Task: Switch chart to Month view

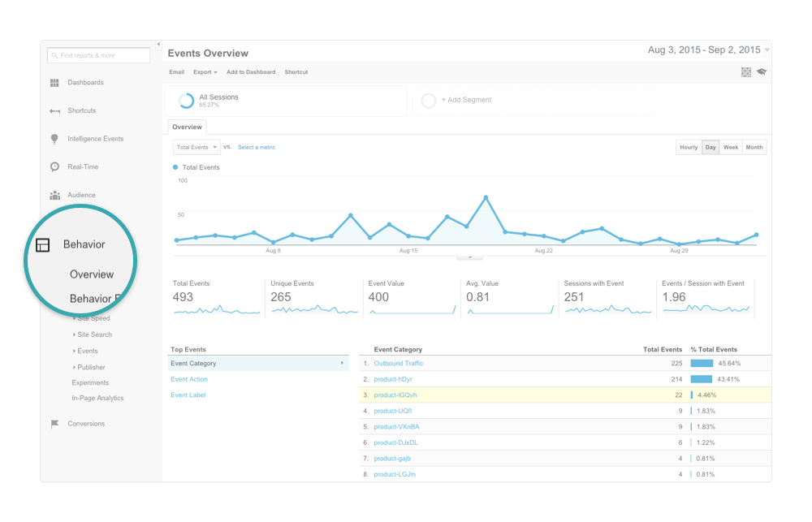Action: click(754, 148)
